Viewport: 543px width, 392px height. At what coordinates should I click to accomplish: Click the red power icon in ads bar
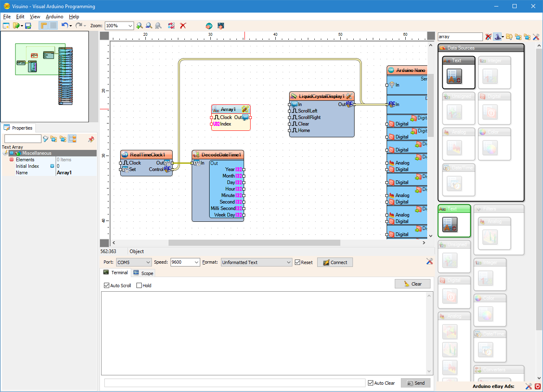[538, 386]
